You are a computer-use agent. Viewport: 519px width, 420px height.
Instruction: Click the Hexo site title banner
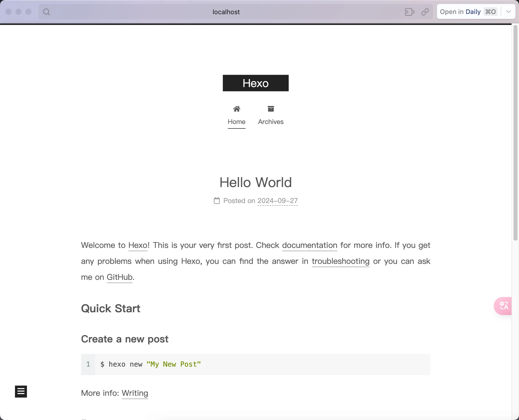pos(256,83)
